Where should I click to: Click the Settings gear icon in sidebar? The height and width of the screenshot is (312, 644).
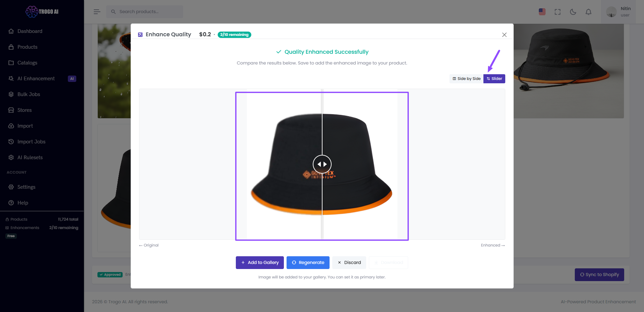11,187
